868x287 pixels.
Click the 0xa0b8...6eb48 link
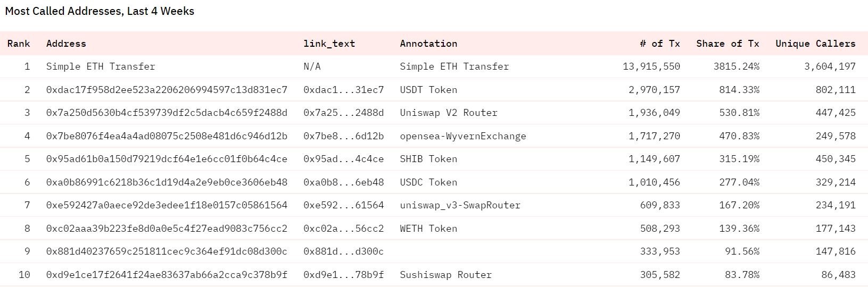click(343, 182)
